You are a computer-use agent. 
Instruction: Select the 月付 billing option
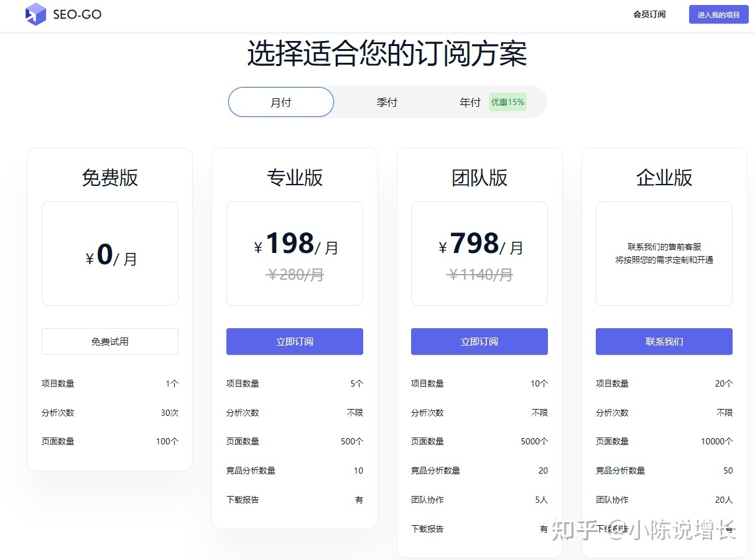tap(281, 103)
